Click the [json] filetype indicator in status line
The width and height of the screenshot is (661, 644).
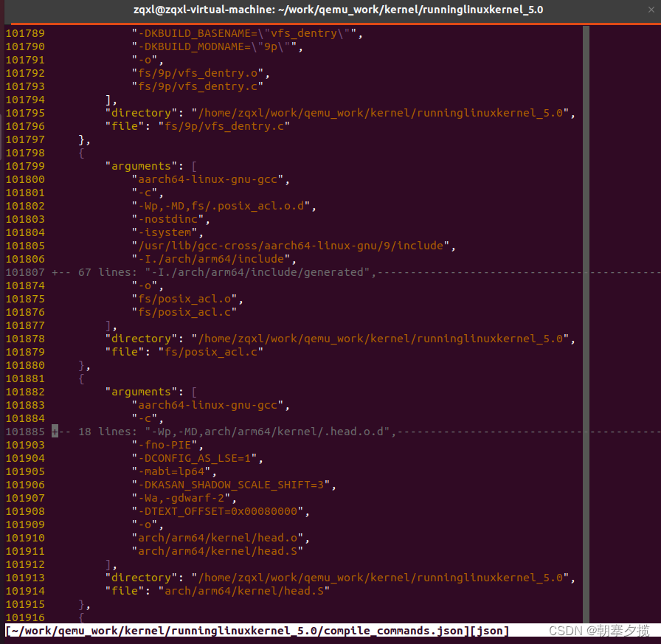coord(491,631)
